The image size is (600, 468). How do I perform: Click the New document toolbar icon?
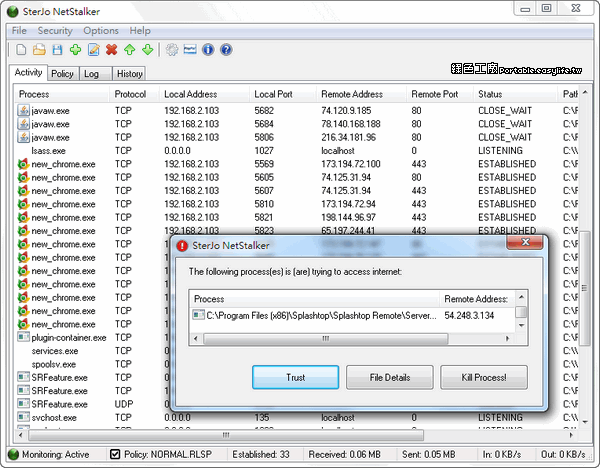tap(21, 50)
